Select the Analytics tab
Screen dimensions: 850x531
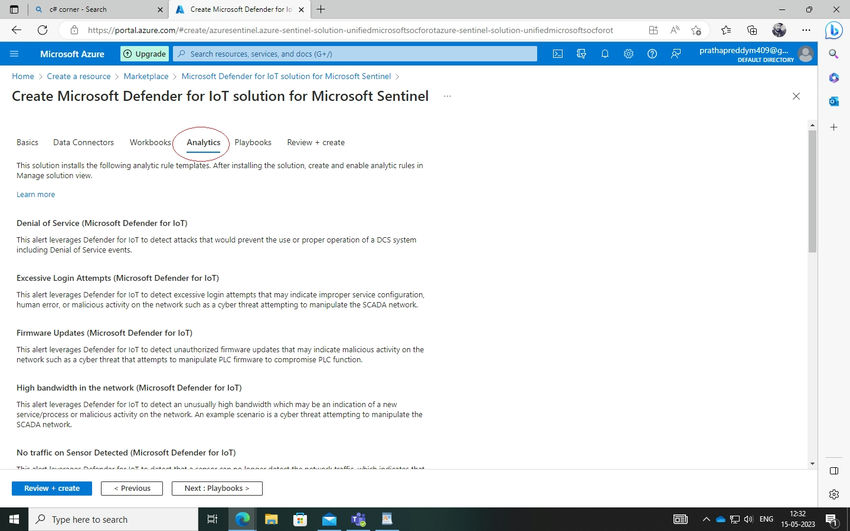click(x=203, y=143)
